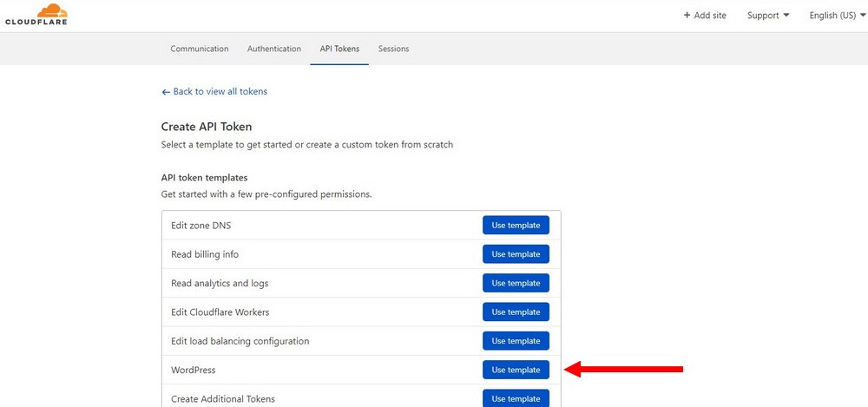
Task: Click the 'API token templates' subheading
Action: [x=204, y=178]
